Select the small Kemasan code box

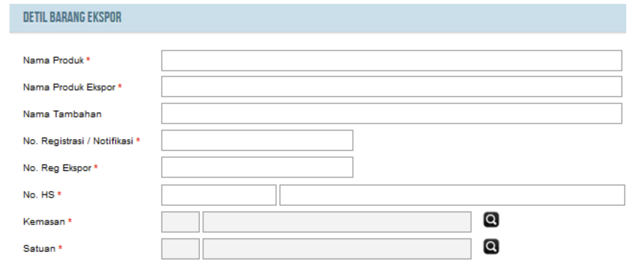(x=180, y=222)
